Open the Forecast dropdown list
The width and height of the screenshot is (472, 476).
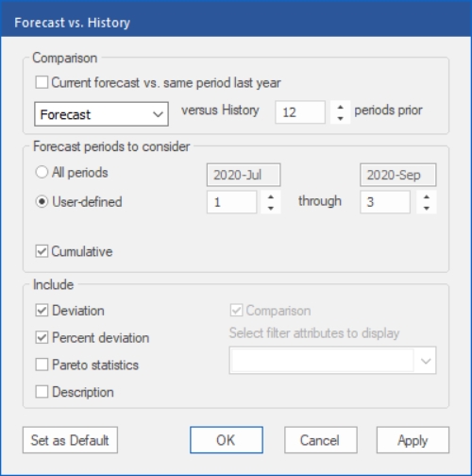[x=101, y=114]
